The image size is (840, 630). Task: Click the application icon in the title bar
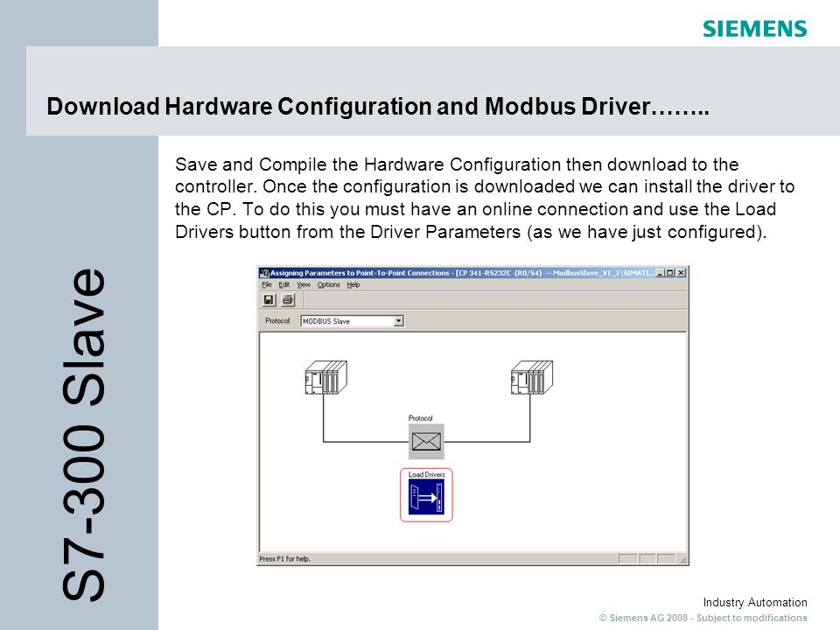tap(264, 273)
